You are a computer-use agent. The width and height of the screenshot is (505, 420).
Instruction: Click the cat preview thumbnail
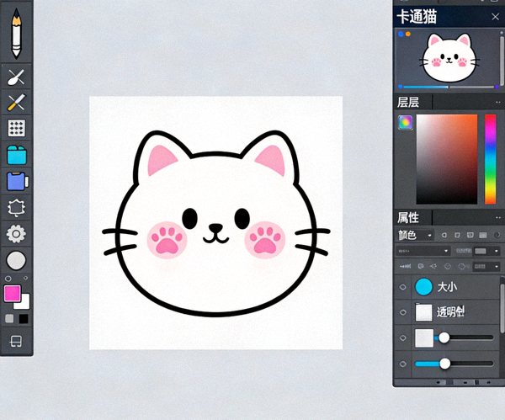(x=449, y=57)
